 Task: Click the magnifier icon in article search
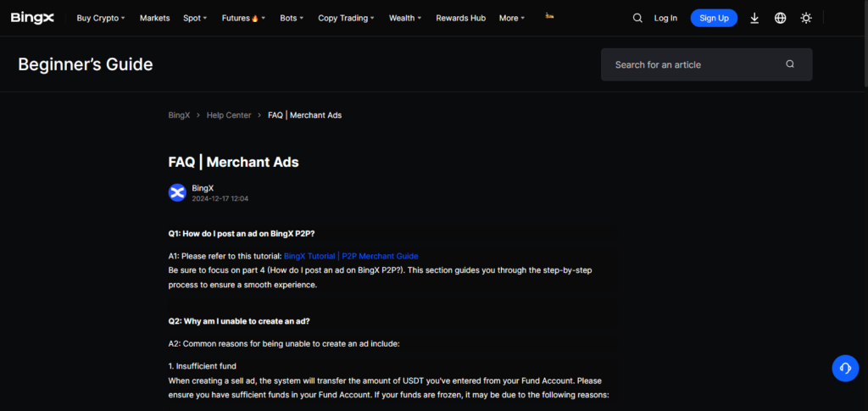[x=790, y=64]
